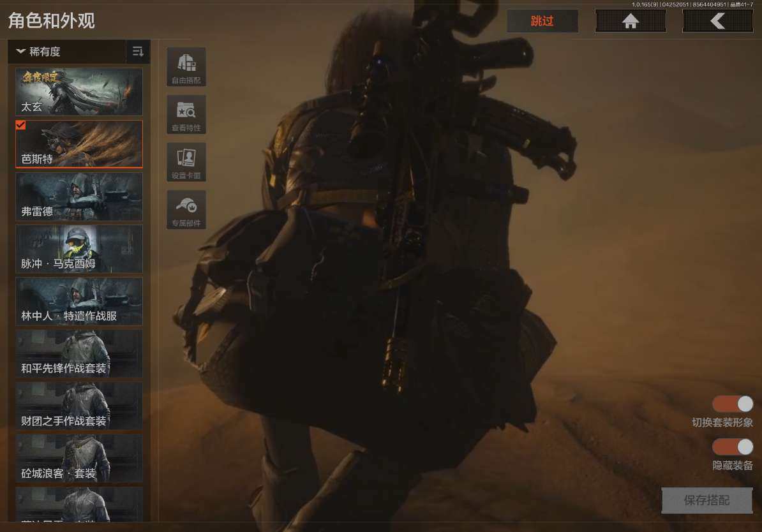
Task: Open 查看特性 view traits
Action: click(x=186, y=115)
